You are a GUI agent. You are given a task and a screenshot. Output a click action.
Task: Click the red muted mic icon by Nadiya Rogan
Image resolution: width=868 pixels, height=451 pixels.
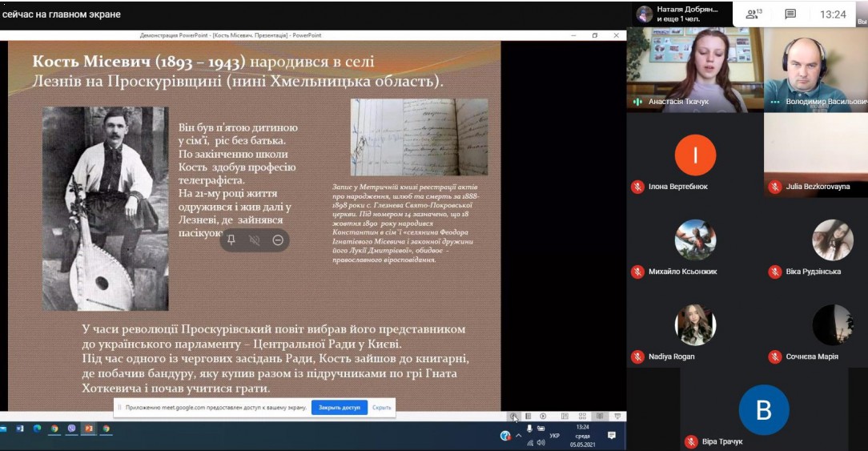click(637, 356)
